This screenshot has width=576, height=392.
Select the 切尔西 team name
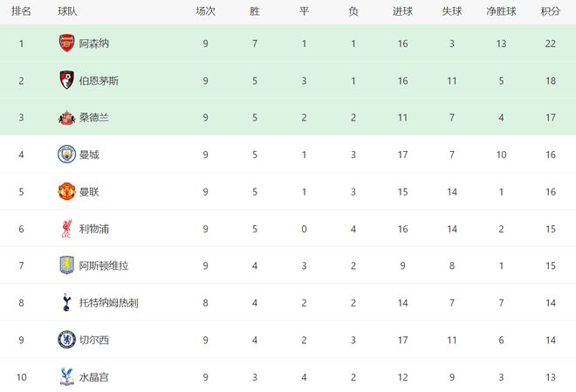coord(94,340)
